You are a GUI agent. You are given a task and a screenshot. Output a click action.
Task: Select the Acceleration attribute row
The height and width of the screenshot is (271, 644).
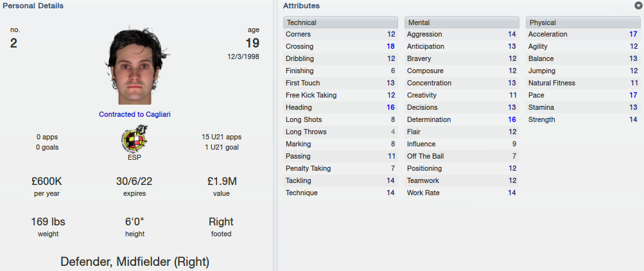[583, 35]
